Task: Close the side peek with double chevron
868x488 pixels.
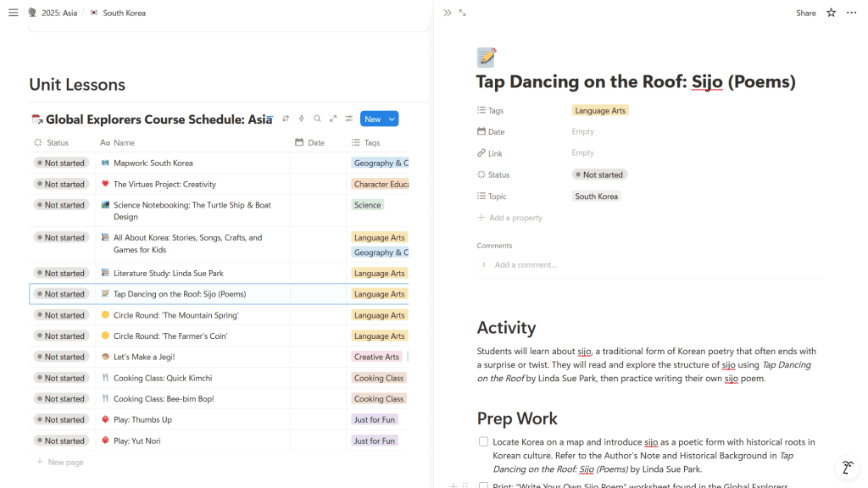Action: click(x=448, y=13)
